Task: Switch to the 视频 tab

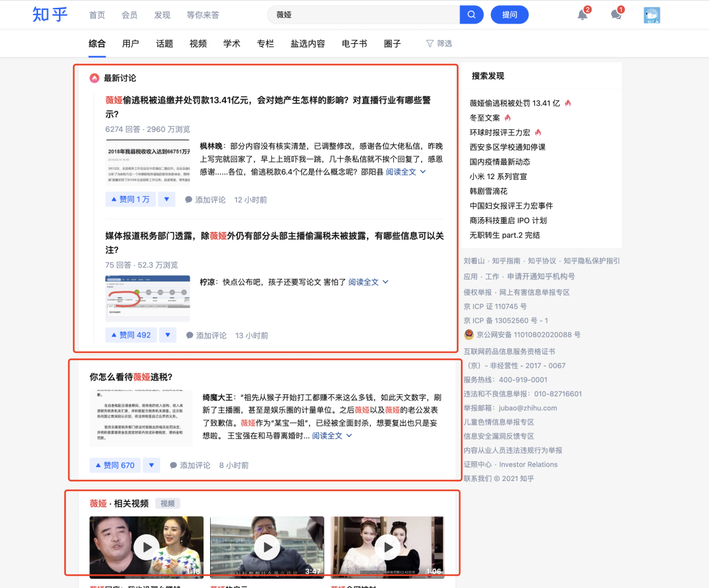Action: point(199,43)
